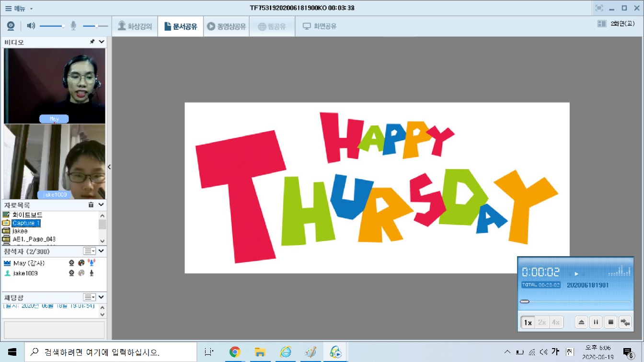Click the fullscreen icon in title bar
Image resolution: width=644 pixels, height=362 pixels.
click(599, 8)
